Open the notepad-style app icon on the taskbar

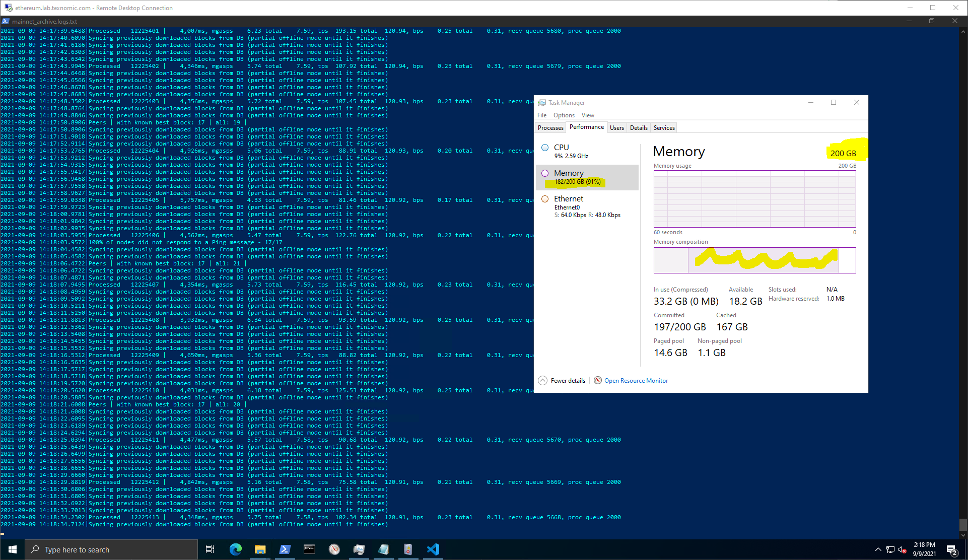tap(384, 549)
